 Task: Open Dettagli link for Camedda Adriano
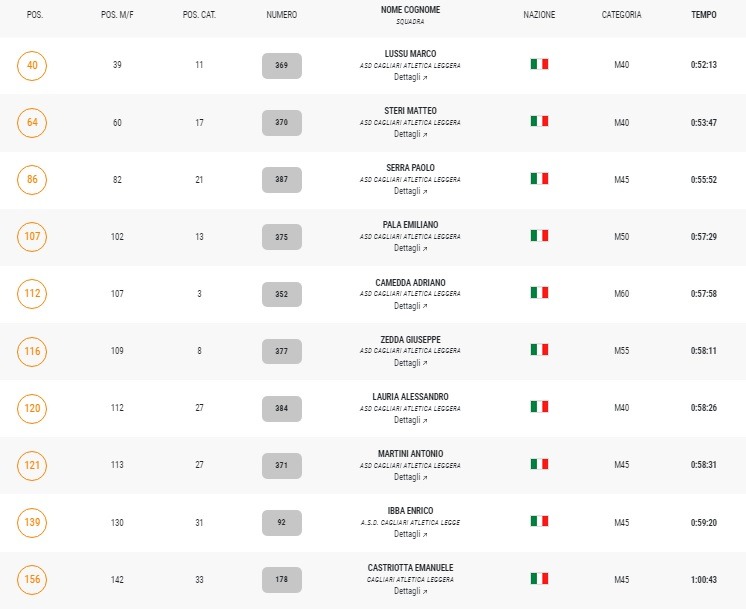(x=410, y=306)
